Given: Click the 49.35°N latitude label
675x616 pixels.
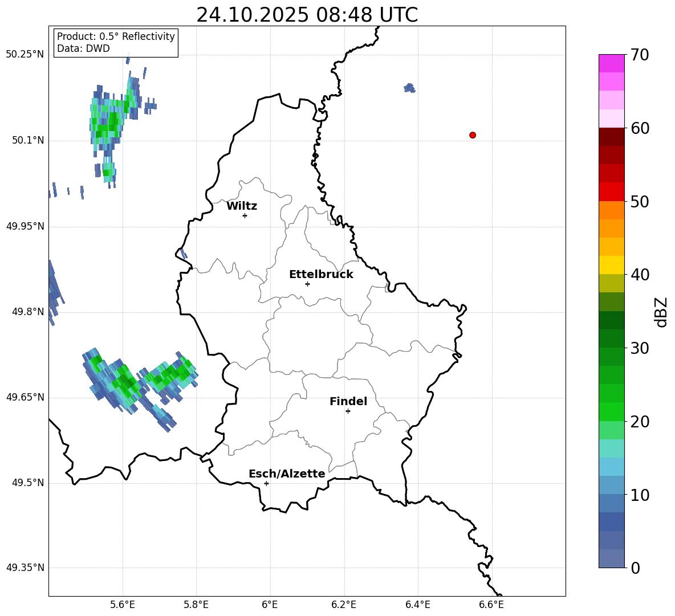Looking at the screenshot, I should (25, 568).
